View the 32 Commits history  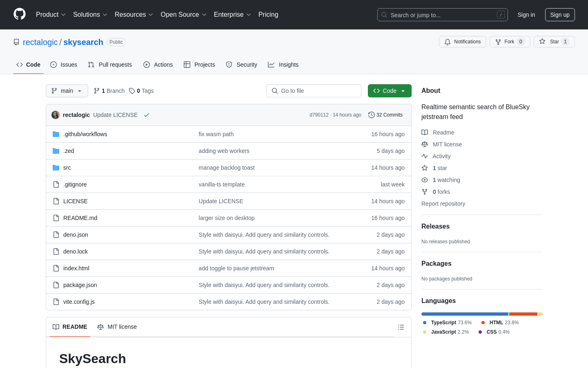click(x=385, y=115)
